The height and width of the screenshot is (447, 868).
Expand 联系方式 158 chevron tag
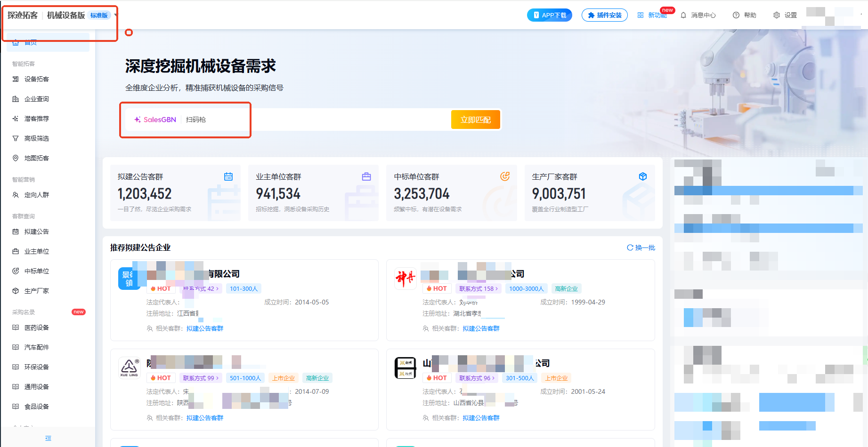[x=478, y=288]
